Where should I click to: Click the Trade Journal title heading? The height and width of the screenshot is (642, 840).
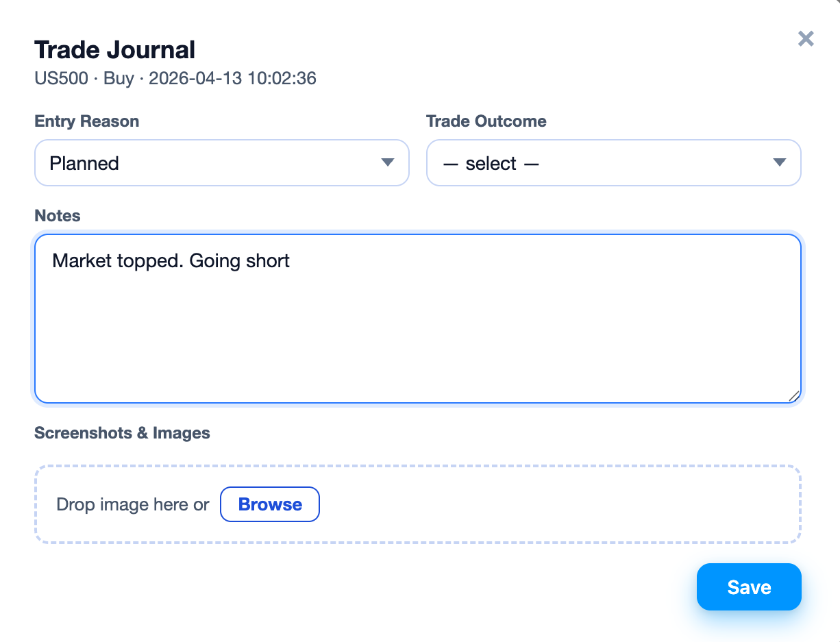click(x=114, y=49)
